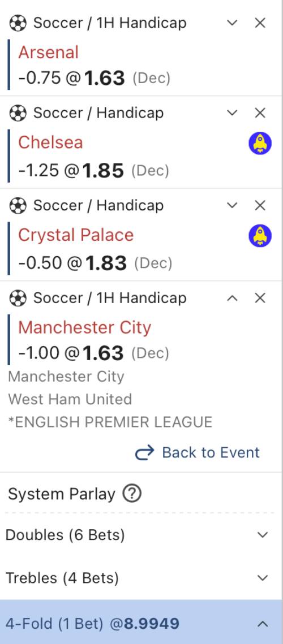Click the Back to Event link
The width and height of the screenshot is (283, 644).
(x=197, y=452)
